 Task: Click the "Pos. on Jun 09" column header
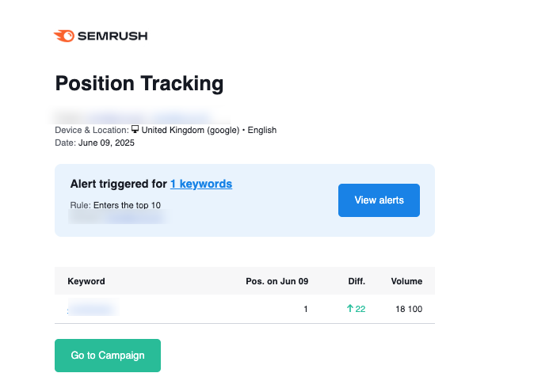[x=276, y=281]
